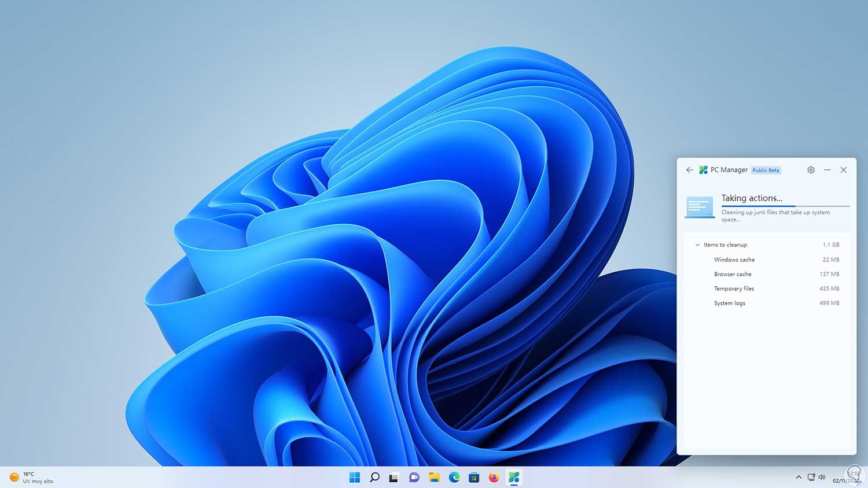
Task: Open File Explorer
Action: pos(433,477)
